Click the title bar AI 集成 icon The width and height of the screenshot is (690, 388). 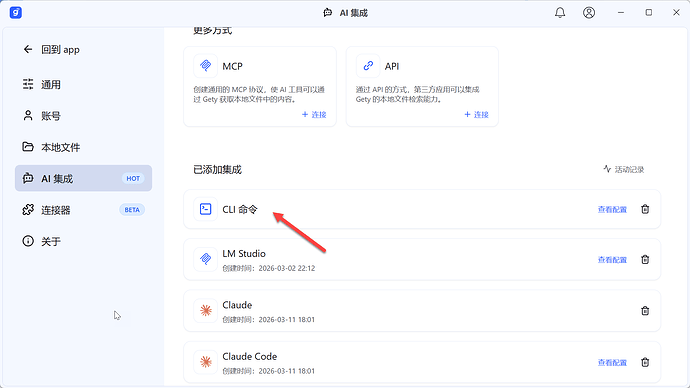[328, 13]
